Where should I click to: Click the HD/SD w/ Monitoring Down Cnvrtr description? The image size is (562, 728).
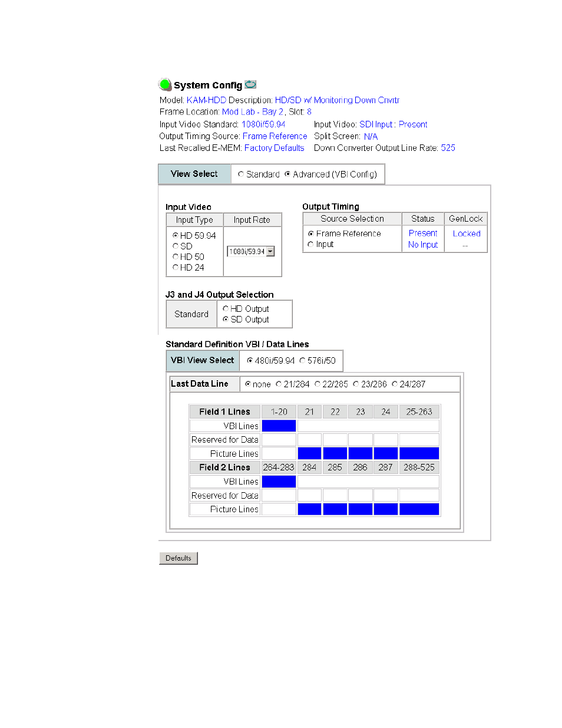pos(338,100)
